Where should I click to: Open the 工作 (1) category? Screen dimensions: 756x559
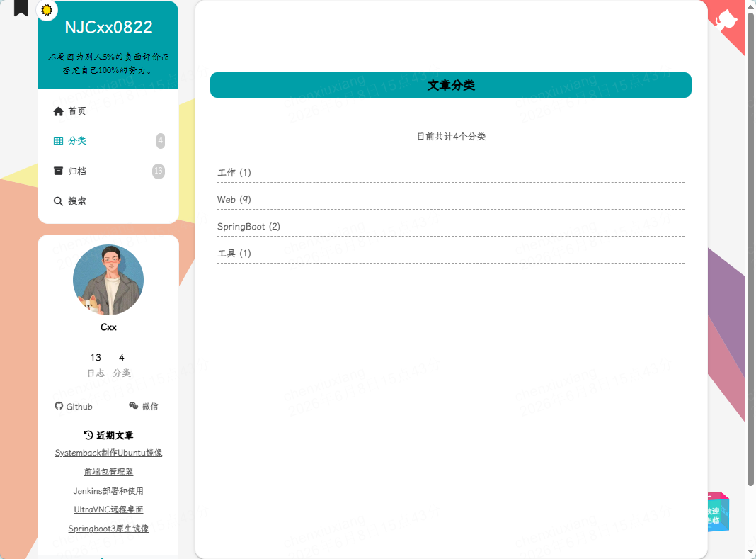click(x=234, y=172)
